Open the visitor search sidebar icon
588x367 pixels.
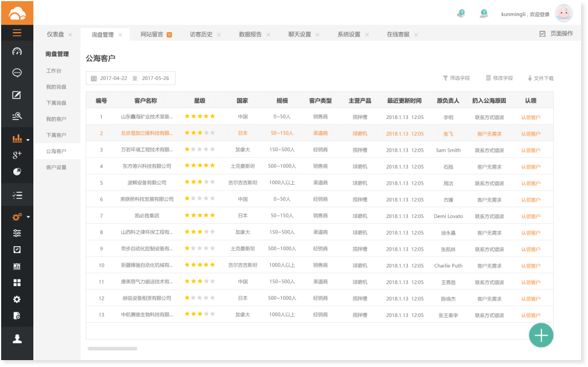(17, 116)
